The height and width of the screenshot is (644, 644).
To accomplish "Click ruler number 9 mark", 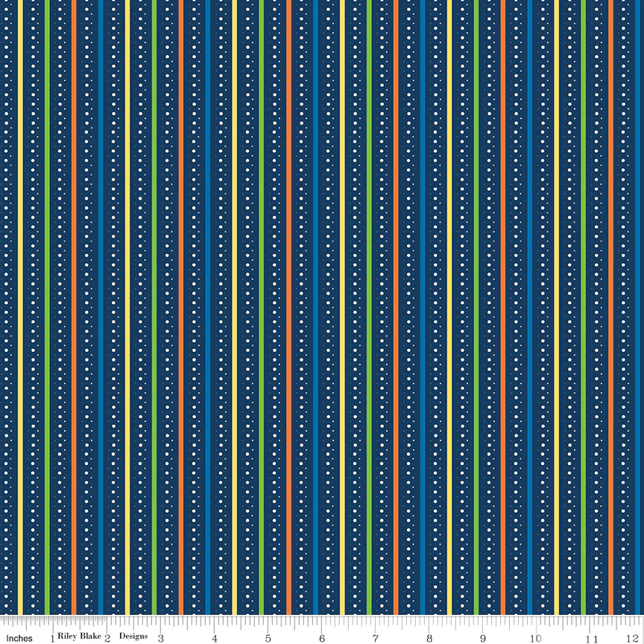I will point(483,639).
